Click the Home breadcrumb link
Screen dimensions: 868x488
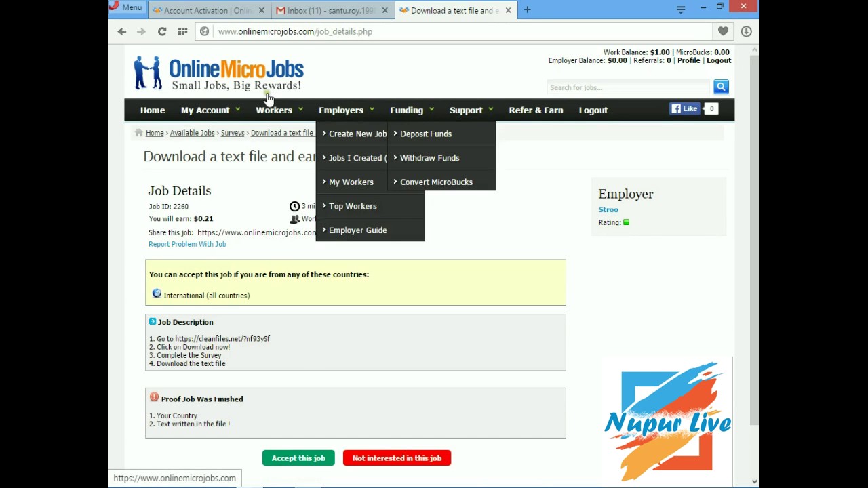pos(155,133)
